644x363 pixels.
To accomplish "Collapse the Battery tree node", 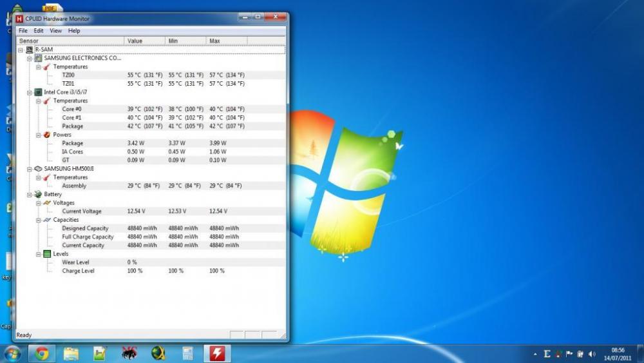I will click(x=30, y=194).
